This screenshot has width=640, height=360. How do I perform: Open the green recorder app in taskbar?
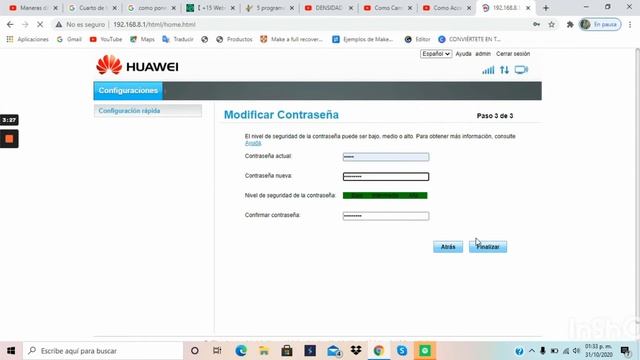pyautogui.click(x=425, y=351)
